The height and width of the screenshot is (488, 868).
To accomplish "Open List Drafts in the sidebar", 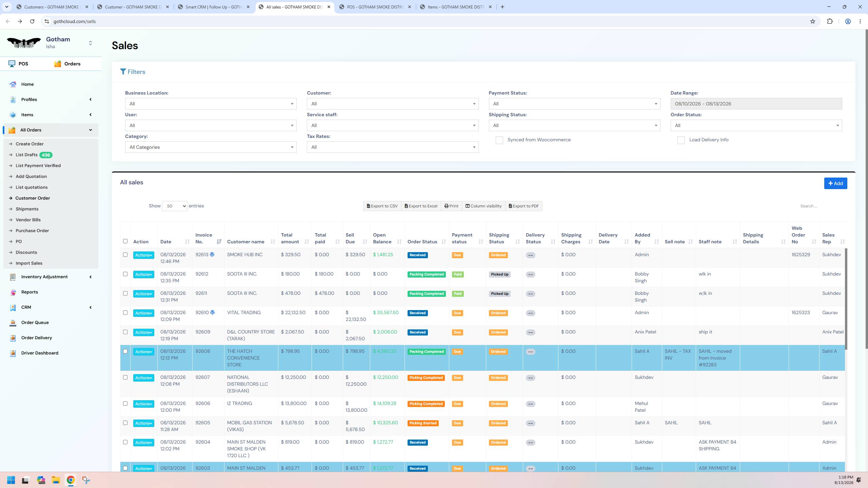I will click(26, 155).
